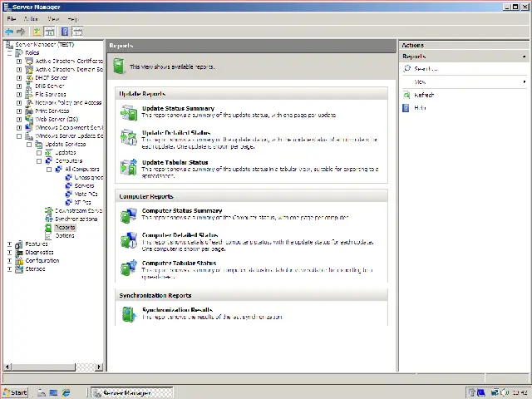Screen dimensions: 532x399
Task: Click the Downstream Servers node icon
Action: click(x=49, y=210)
